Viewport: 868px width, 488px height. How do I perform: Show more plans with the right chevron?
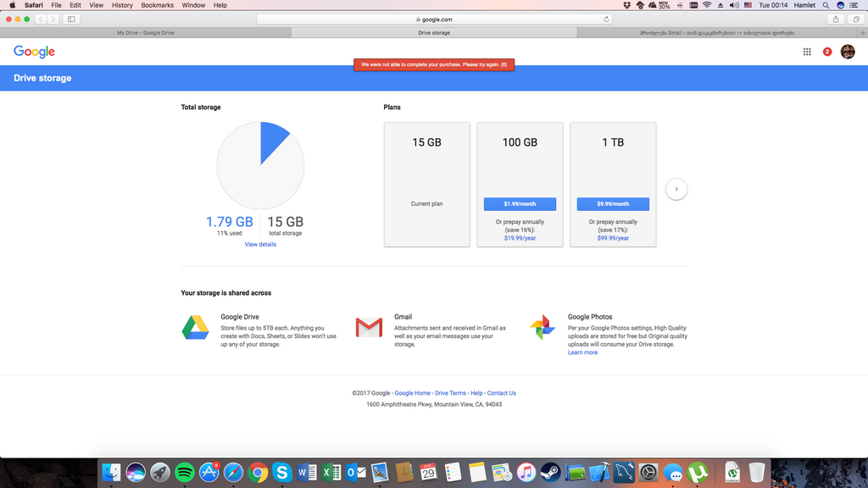click(676, 189)
